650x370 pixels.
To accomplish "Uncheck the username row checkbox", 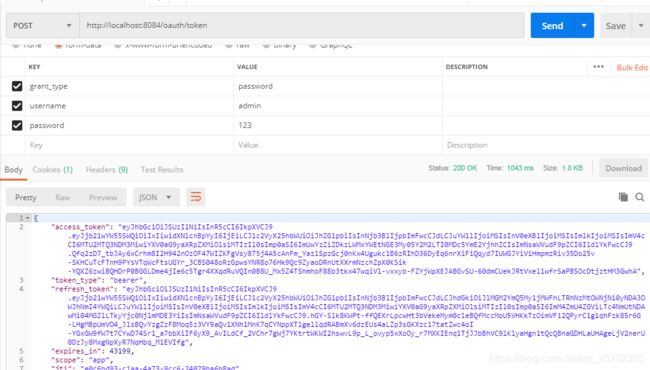I will (17, 106).
